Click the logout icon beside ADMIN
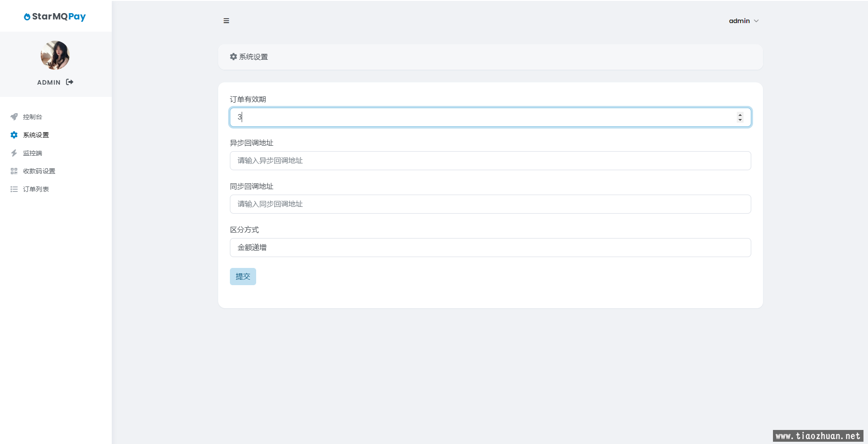Viewport: 868px width, 444px height. coord(70,82)
